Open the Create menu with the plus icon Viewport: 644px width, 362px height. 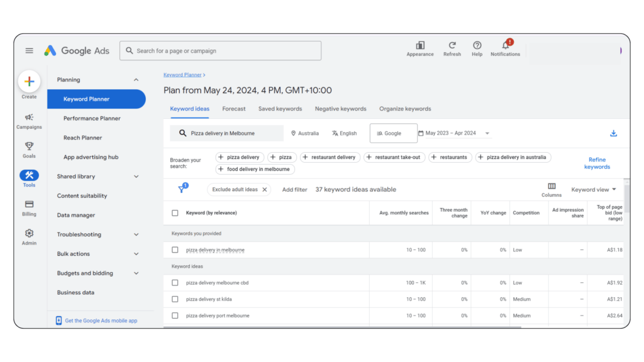29,82
